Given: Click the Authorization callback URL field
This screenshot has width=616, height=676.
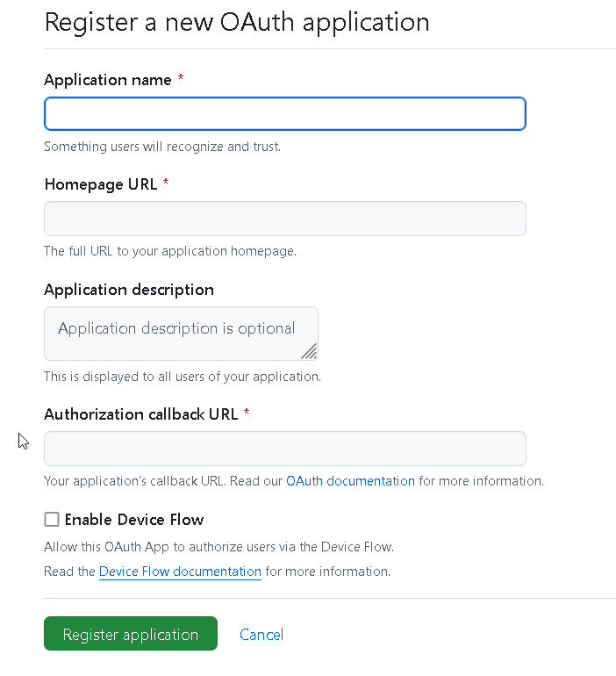Looking at the screenshot, I should click(x=284, y=449).
